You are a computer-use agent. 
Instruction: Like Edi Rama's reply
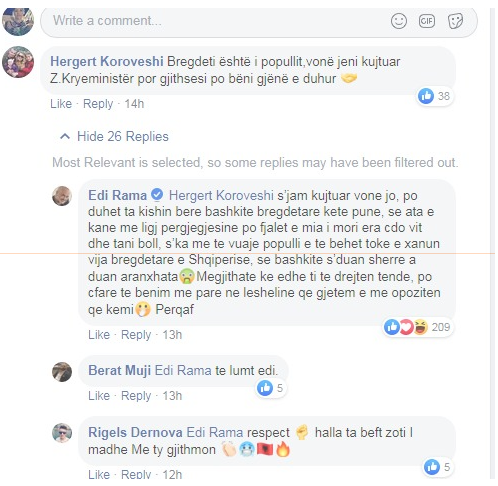[99, 334]
